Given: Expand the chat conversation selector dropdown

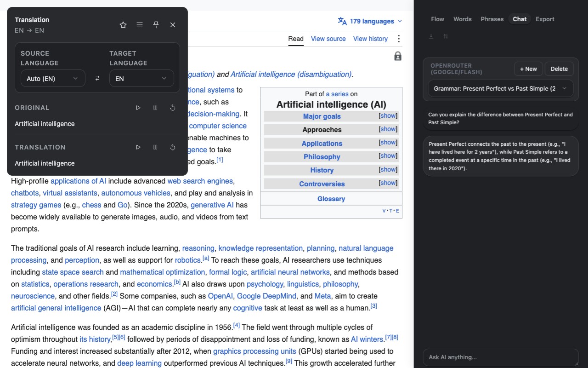Looking at the screenshot, I should coord(501,88).
